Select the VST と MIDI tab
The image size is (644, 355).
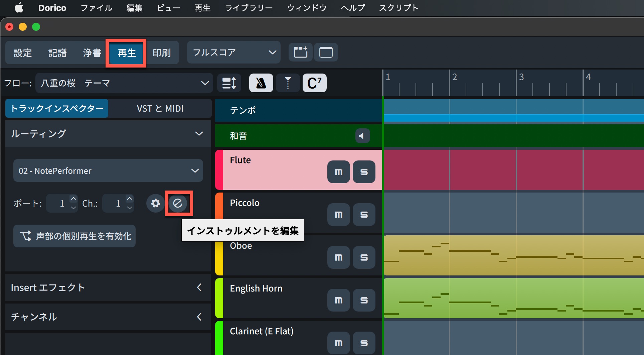click(x=160, y=108)
